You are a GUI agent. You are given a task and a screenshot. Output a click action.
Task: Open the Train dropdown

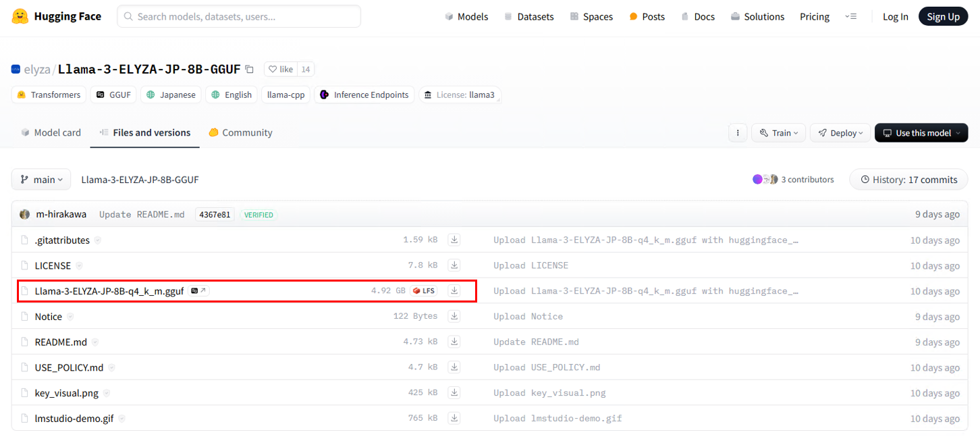tap(778, 132)
